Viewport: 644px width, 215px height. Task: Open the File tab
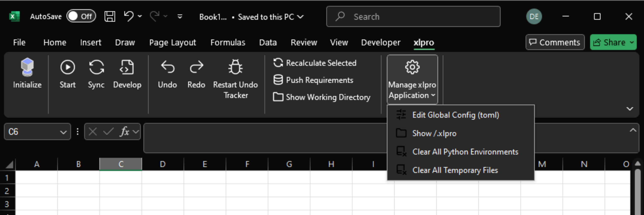19,42
